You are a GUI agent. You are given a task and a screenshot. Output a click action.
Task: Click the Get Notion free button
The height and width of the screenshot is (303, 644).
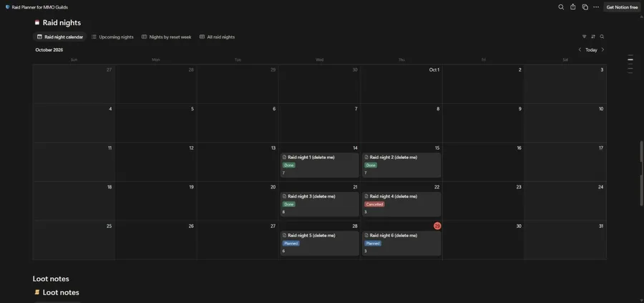622,7
